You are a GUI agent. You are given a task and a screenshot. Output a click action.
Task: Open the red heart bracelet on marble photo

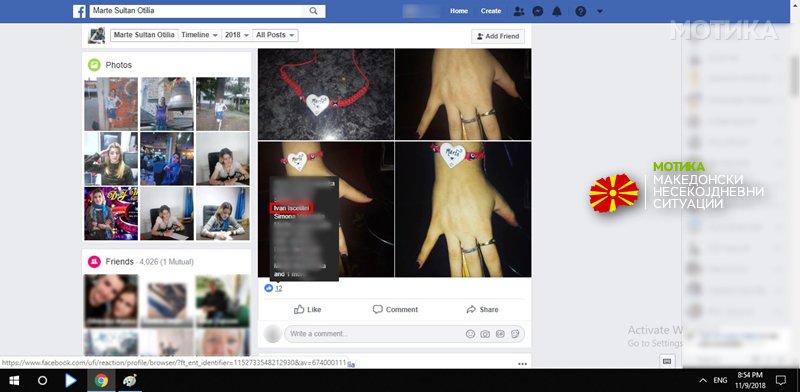[x=326, y=94]
